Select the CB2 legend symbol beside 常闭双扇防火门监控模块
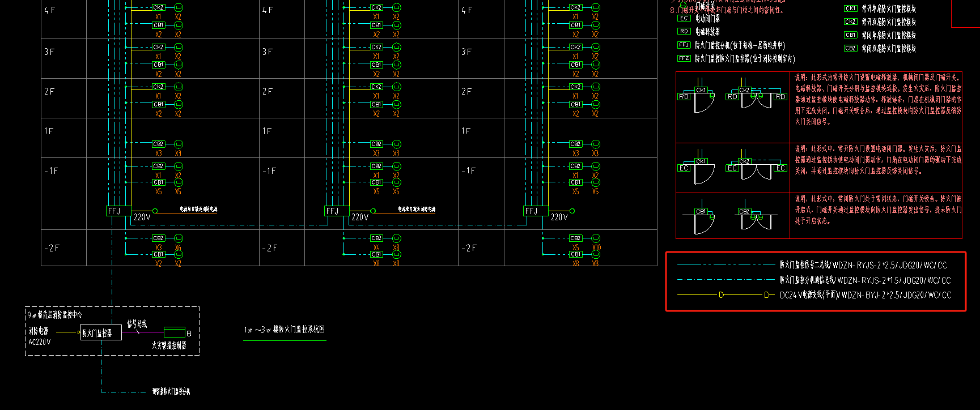Image resolution: width=980 pixels, height=410 pixels. tap(851, 48)
